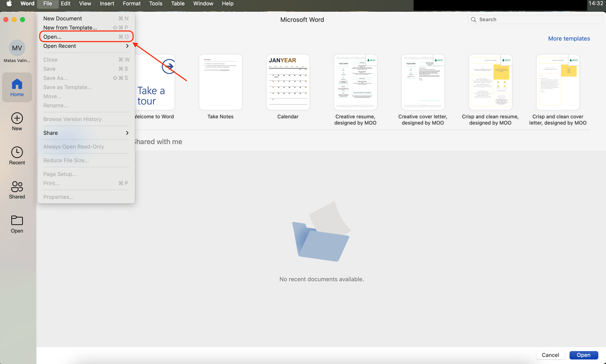
Task: Open the Format menu
Action: coord(132,4)
